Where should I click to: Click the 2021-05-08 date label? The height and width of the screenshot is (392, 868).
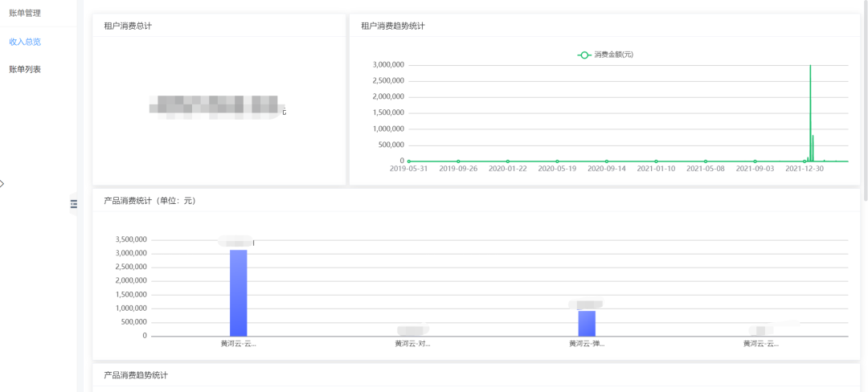[x=706, y=169]
